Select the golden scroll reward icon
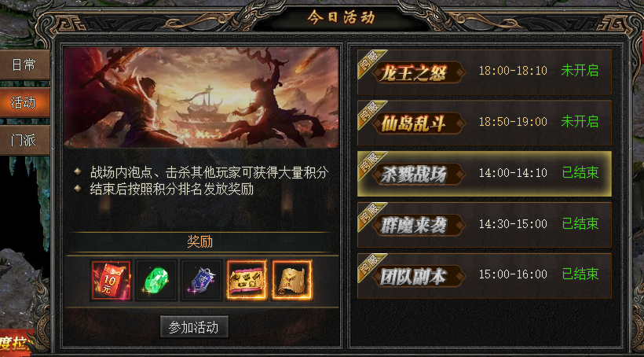 coord(247,280)
